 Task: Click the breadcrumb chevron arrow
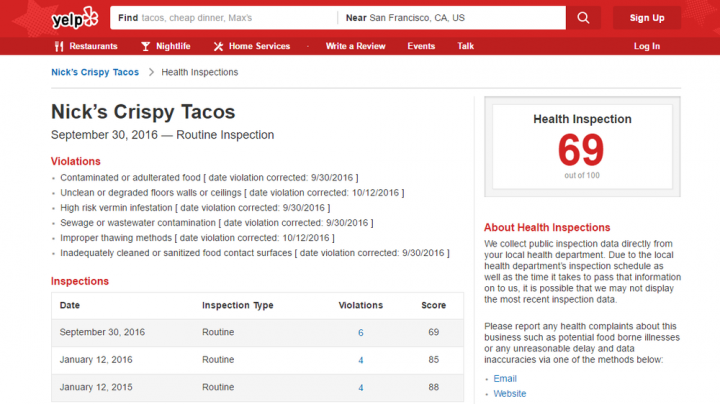click(151, 72)
